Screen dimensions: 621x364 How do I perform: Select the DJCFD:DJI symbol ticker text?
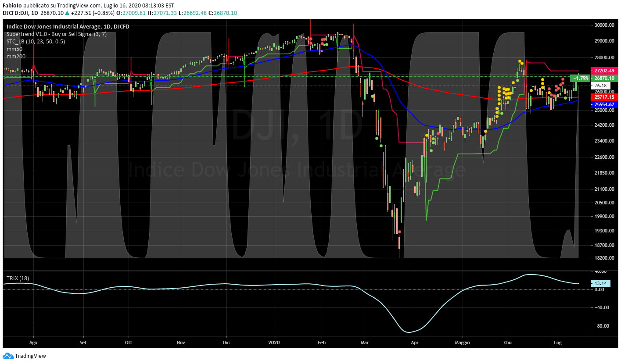[16, 13]
